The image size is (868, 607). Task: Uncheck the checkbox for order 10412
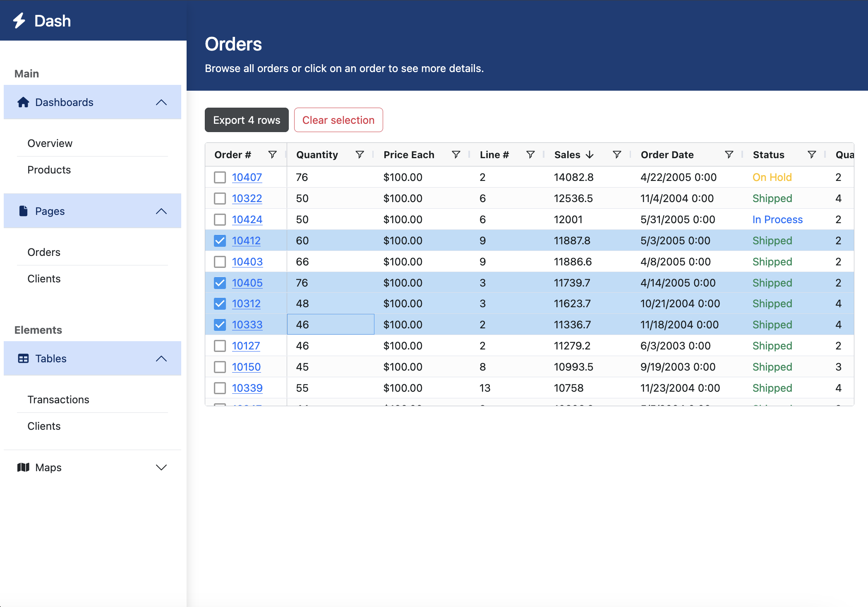coord(220,241)
